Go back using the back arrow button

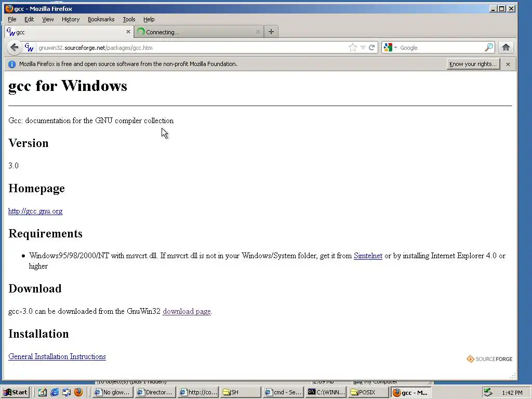coord(14,47)
